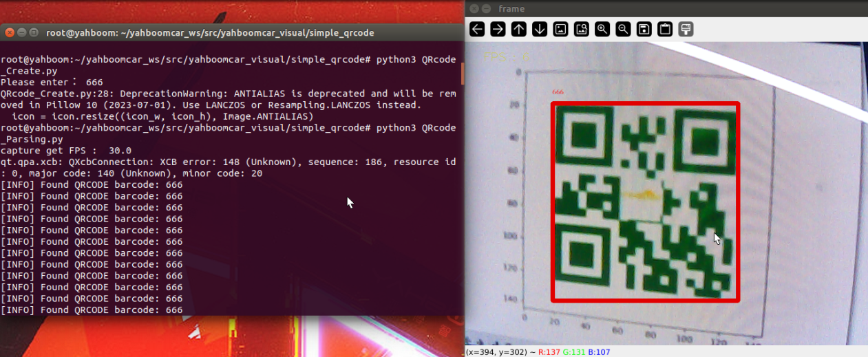Click the pan down arrow in frame toolbar

[x=540, y=29]
